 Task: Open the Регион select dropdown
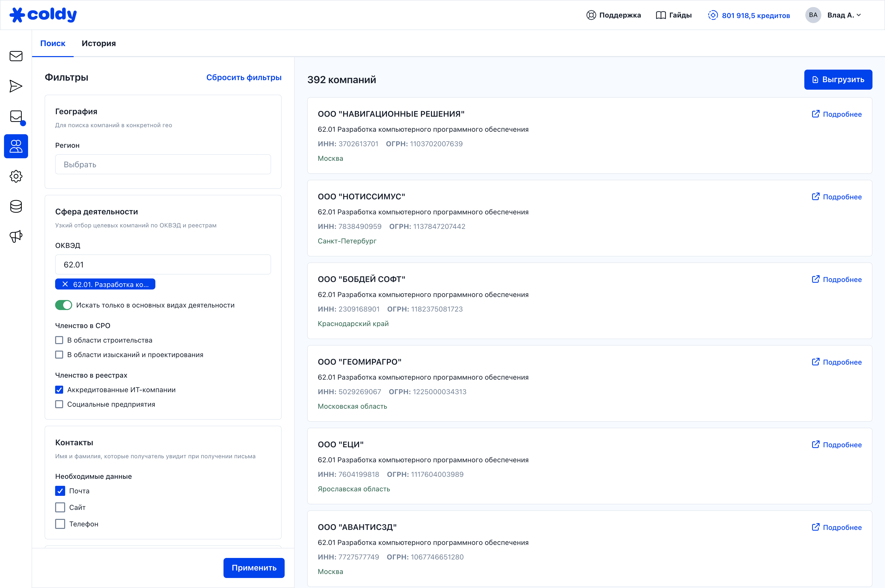pos(163,165)
